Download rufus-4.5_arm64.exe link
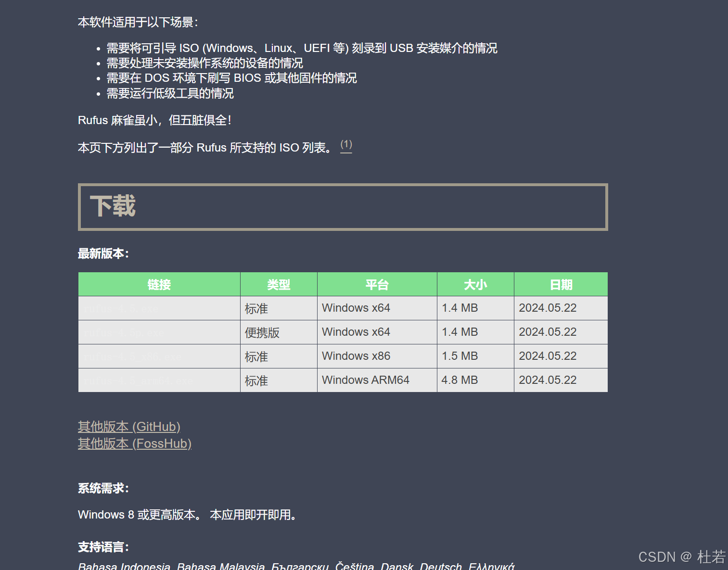This screenshot has width=728, height=570. pyautogui.click(x=138, y=381)
